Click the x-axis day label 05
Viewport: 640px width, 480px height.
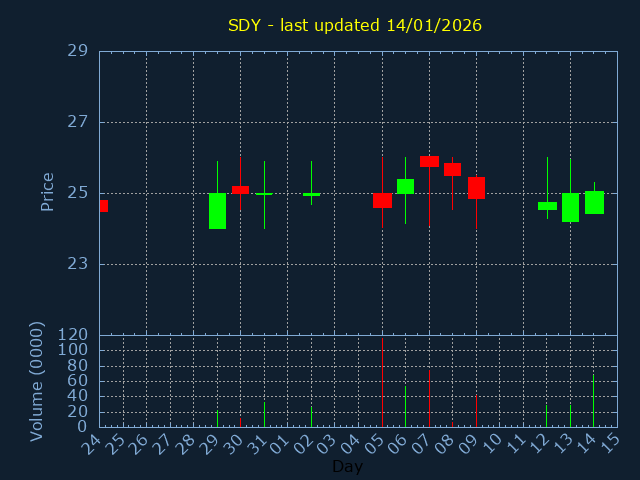click(375, 444)
